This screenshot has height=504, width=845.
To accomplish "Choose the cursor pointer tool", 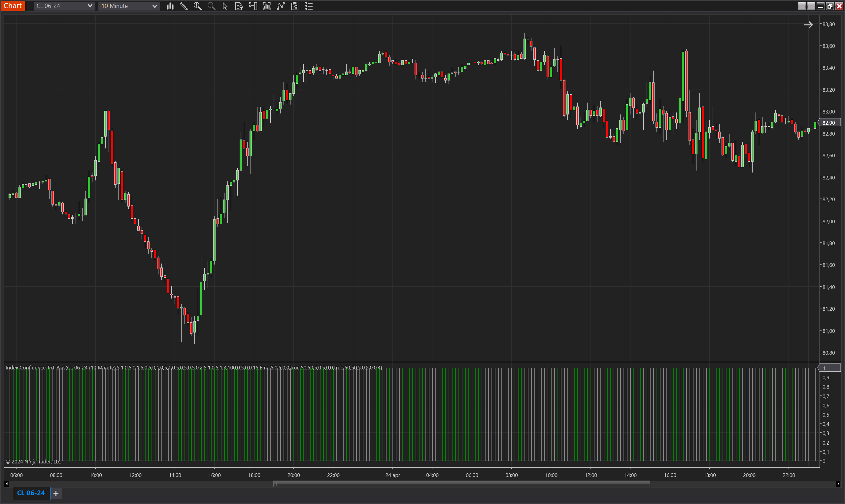I will tap(225, 6).
